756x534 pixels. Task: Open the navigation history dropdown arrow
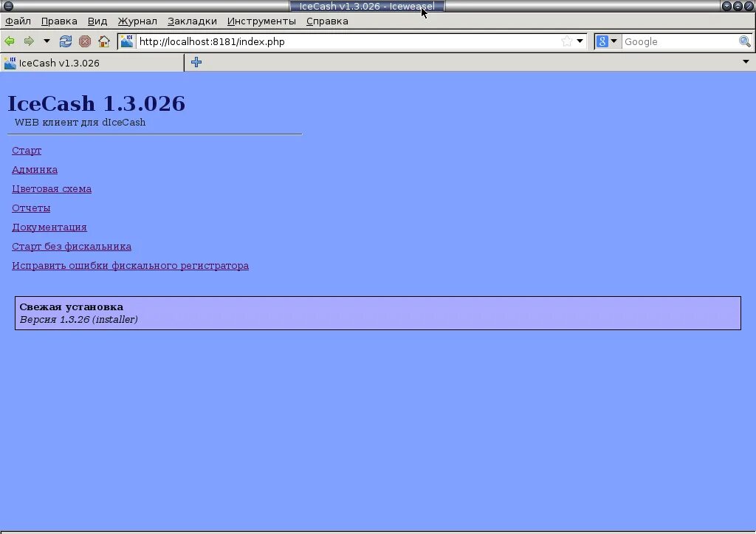click(x=47, y=41)
